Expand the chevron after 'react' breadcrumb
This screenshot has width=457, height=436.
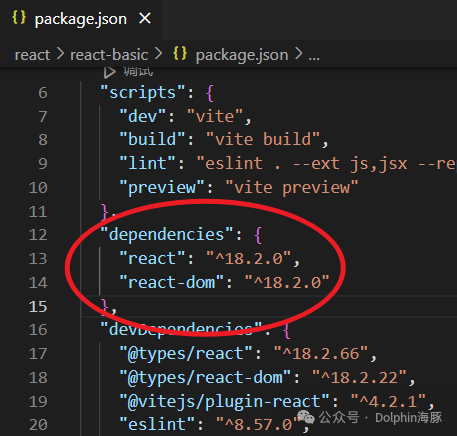[x=60, y=54]
